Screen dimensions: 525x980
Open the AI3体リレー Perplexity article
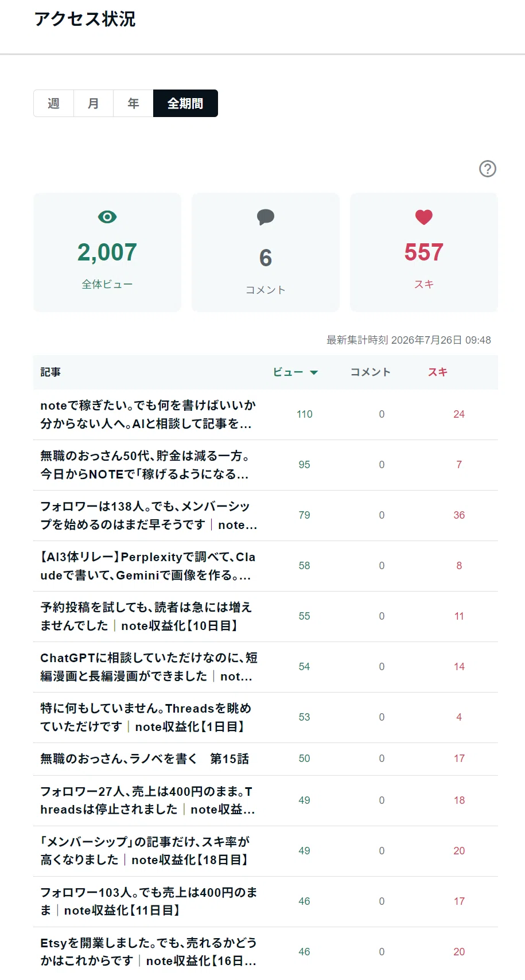click(148, 566)
